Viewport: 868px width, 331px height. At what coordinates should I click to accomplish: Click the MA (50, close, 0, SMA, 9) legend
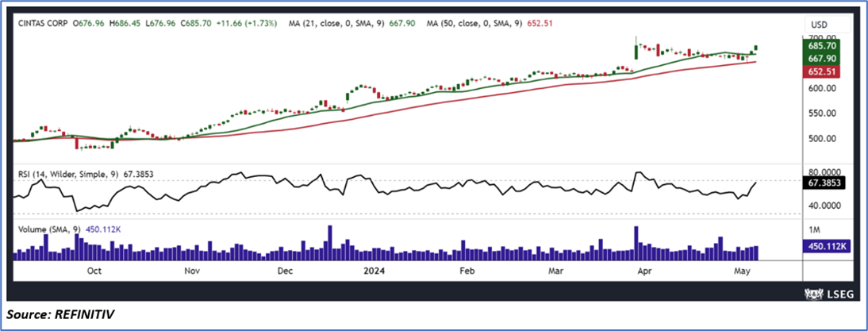(476, 24)
